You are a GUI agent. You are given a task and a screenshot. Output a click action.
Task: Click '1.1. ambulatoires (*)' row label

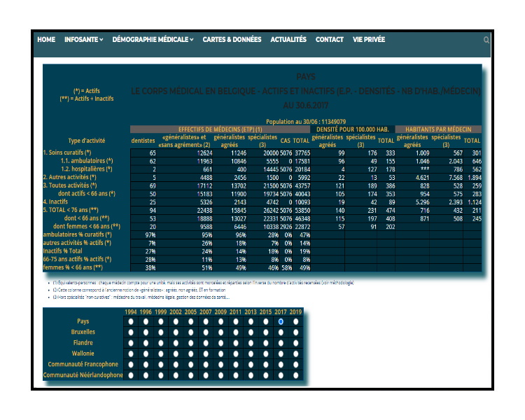[87, 161]
